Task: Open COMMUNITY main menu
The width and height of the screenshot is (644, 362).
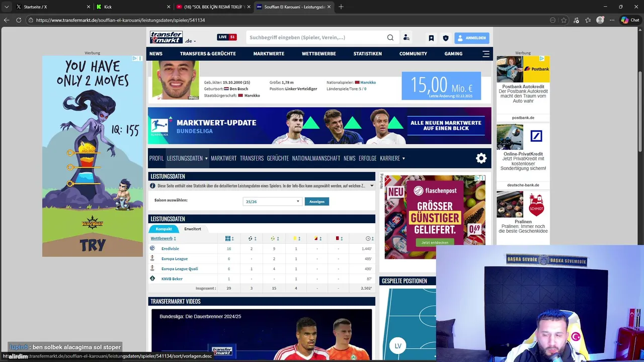Action: 413,54
